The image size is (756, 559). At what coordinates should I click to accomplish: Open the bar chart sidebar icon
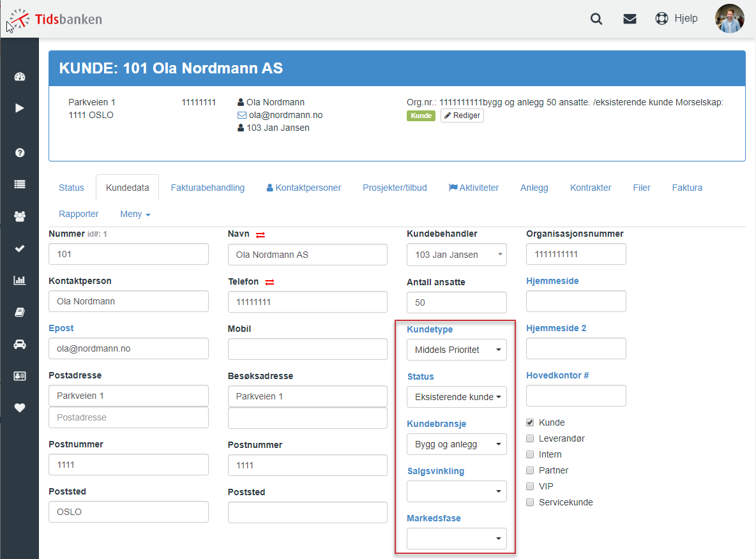click(20, 280)
